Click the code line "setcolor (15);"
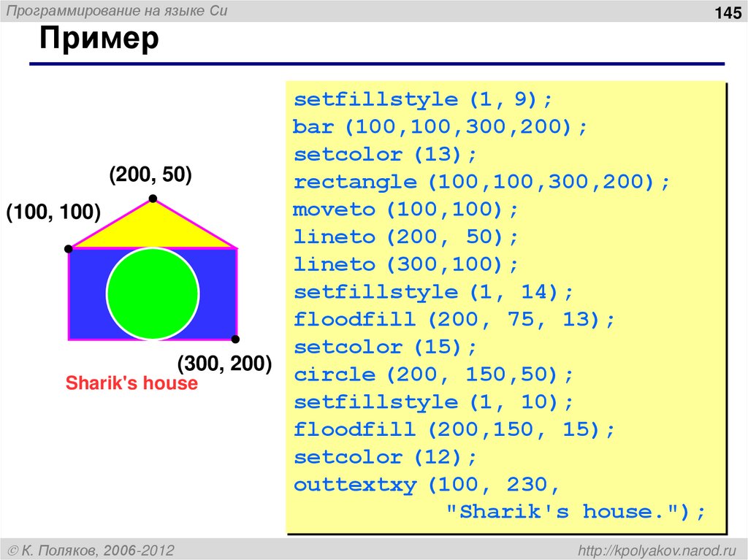The height and width of the screenshot is (560, 748). coord(385,347)
